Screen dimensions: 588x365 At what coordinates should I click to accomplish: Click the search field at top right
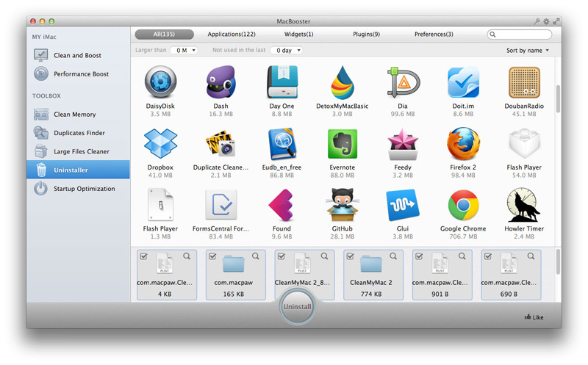[520, 35]
